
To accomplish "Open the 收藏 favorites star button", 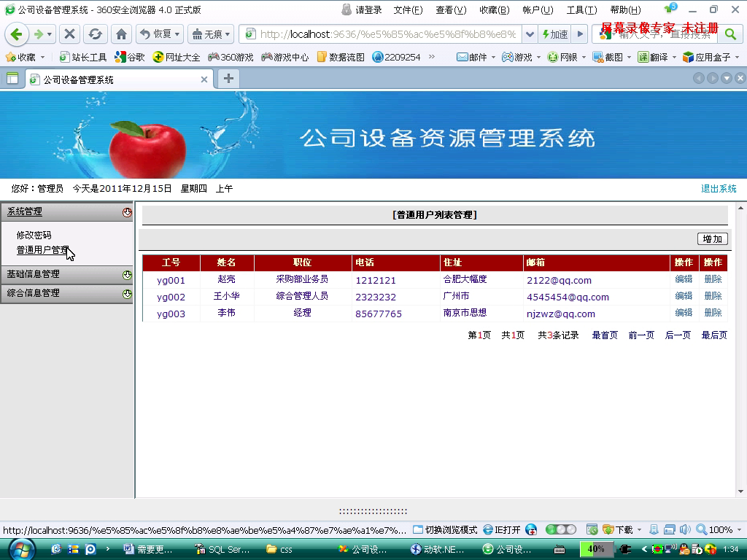I will [20, 57].
